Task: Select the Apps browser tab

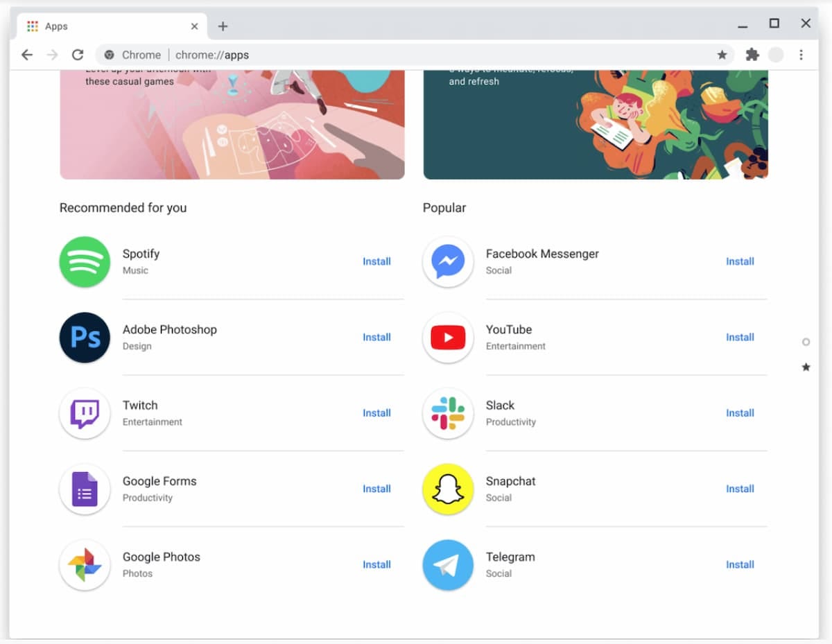Action: pos(112,26)
